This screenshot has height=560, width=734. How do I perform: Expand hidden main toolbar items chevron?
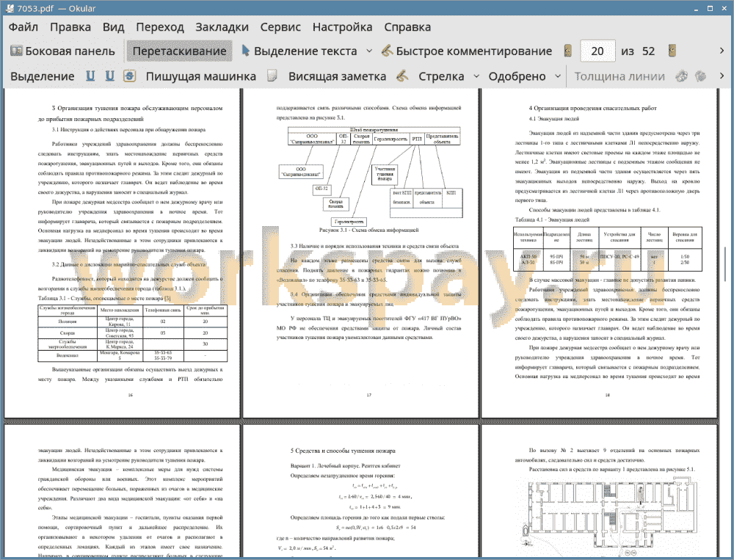click(722, 51)
